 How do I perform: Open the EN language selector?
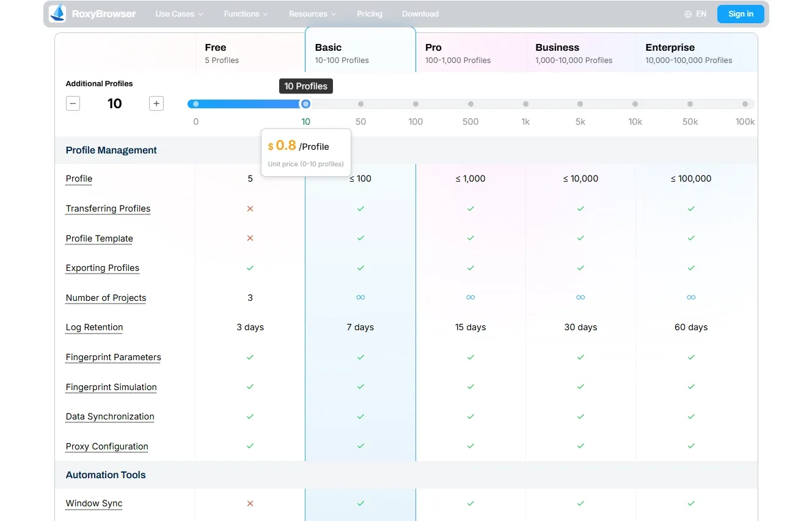[x=695, y=14]
